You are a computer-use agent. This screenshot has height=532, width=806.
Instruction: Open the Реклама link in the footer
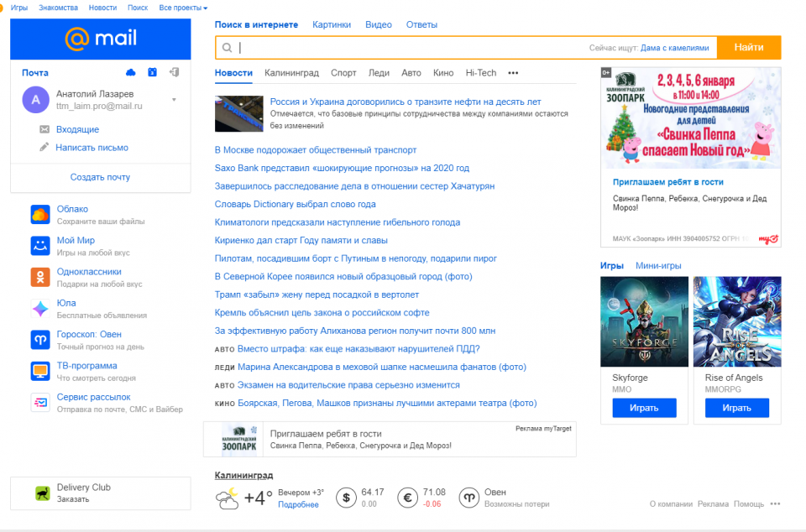(x=713, y=503)
